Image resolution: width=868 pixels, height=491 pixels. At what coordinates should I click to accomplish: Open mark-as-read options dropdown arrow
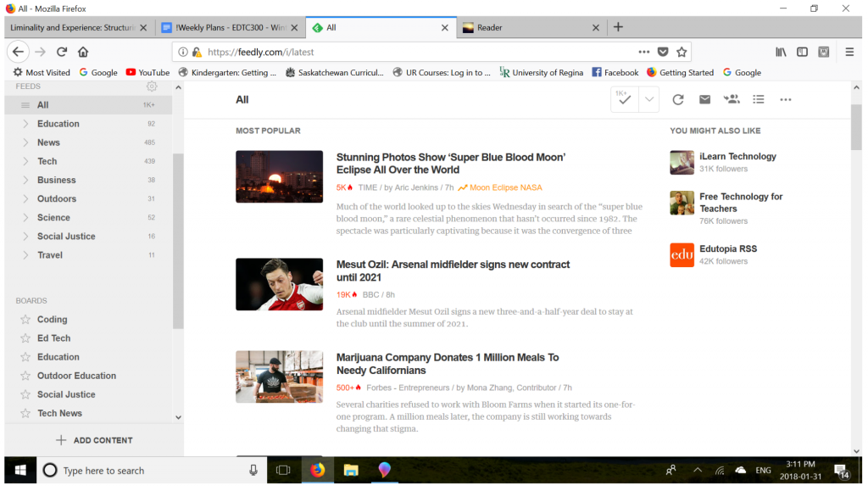point(648,99)
